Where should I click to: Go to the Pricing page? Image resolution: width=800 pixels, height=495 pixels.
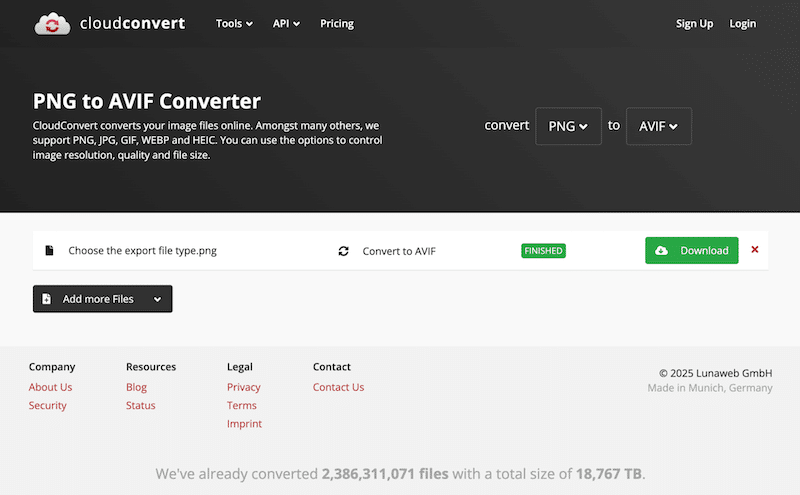(x=337, y=23)
